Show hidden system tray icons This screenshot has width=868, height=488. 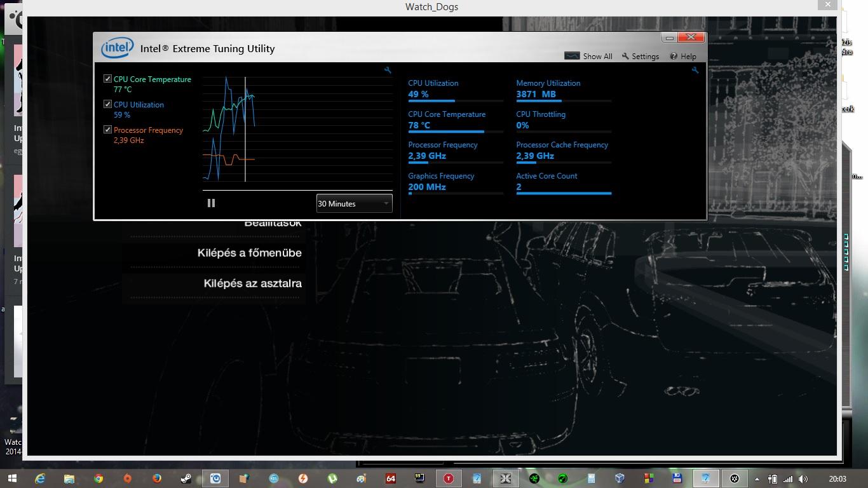(x=757, y=479)
